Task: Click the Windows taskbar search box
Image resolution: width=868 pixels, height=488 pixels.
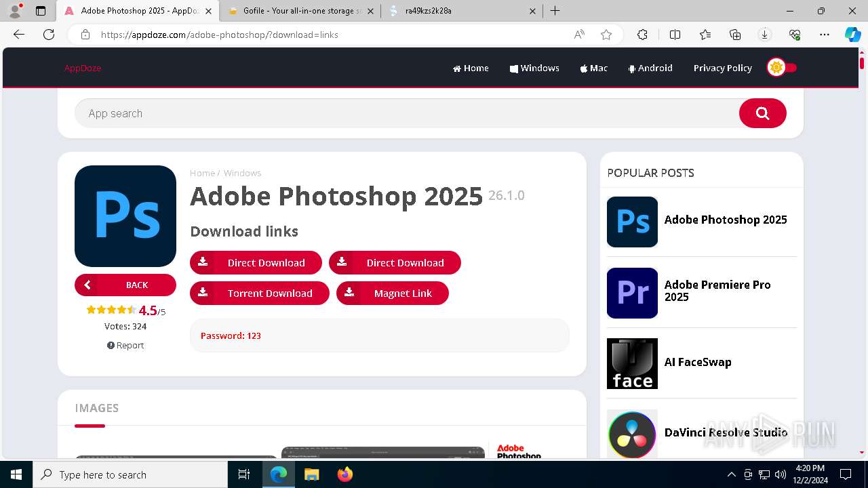Action: pyautogui.click(x=130, y=474)
